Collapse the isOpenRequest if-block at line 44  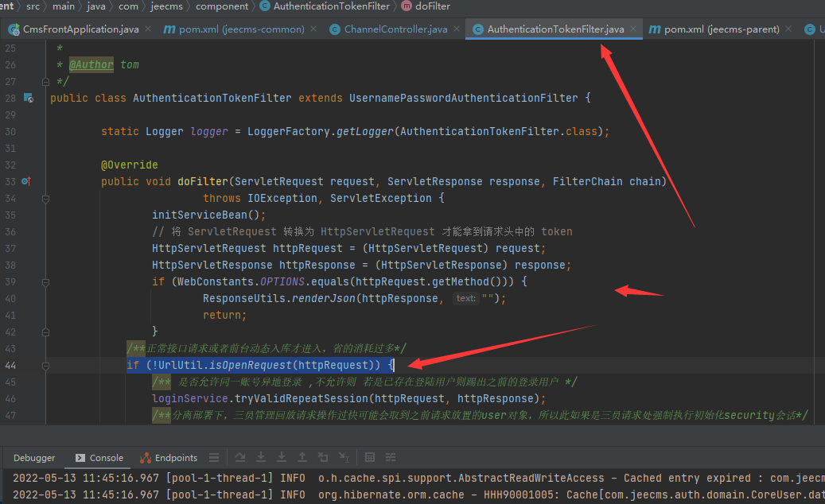[x=46, y=366]
